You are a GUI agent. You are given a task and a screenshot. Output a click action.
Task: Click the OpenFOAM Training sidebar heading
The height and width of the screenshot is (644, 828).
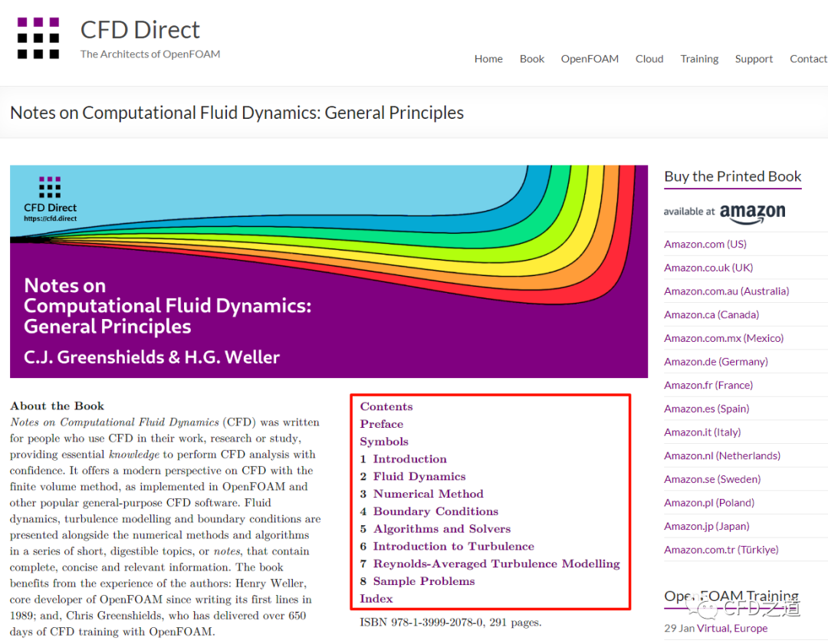[x=731, y=596]
